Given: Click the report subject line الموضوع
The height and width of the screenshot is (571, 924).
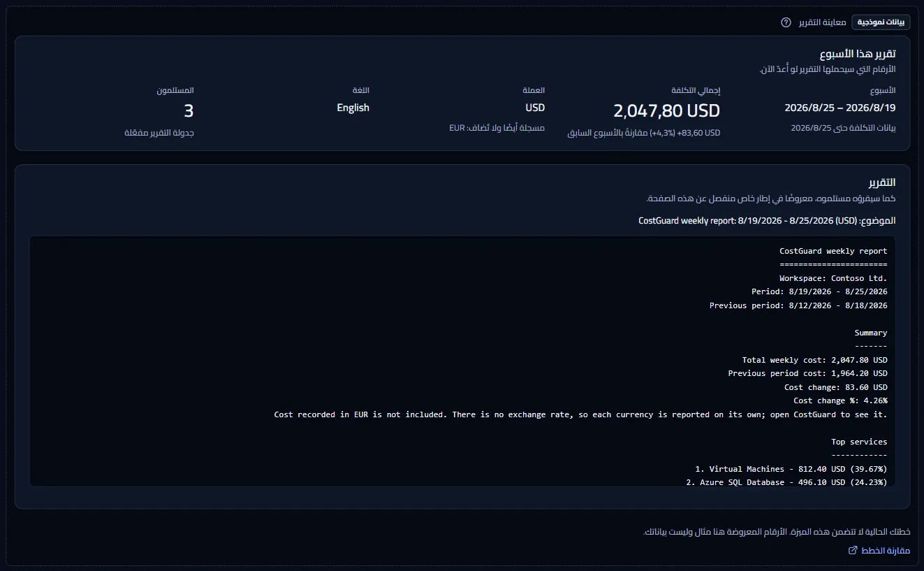Looking at the screenshot, I should (767, 221).
